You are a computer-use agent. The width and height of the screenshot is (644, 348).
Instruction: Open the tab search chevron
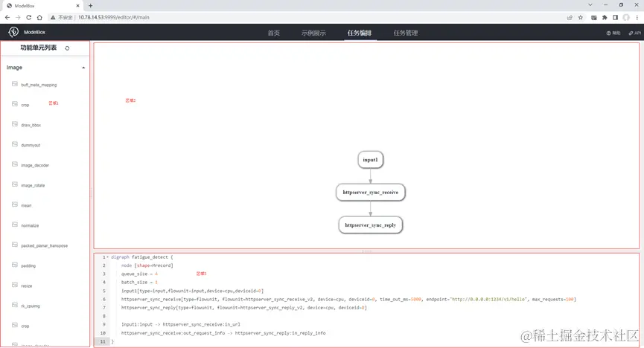(590, 5)
